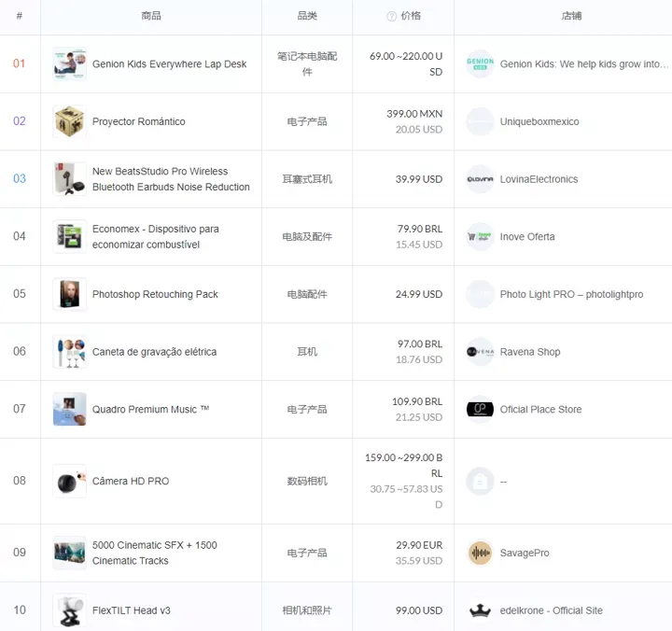
Task: Open Câmera HD PRO product link
Action: (131, 481)
